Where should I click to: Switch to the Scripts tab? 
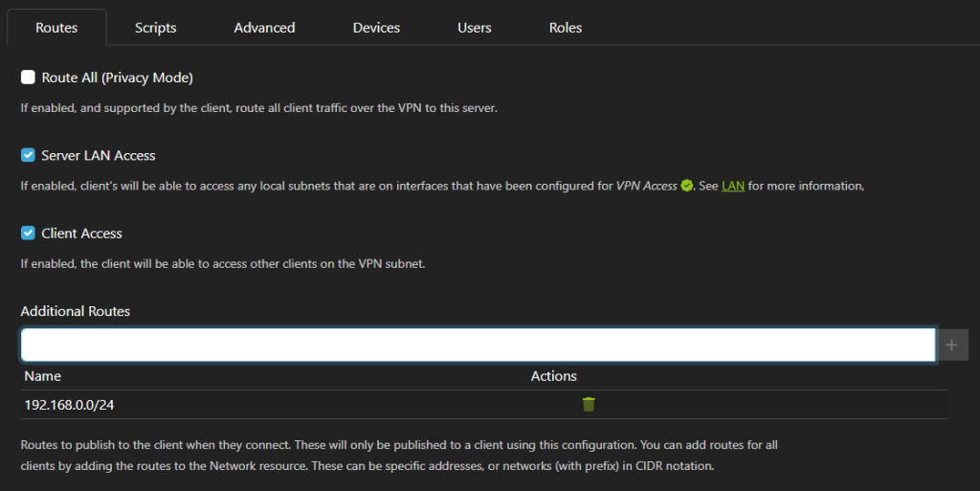click(156, 28)
